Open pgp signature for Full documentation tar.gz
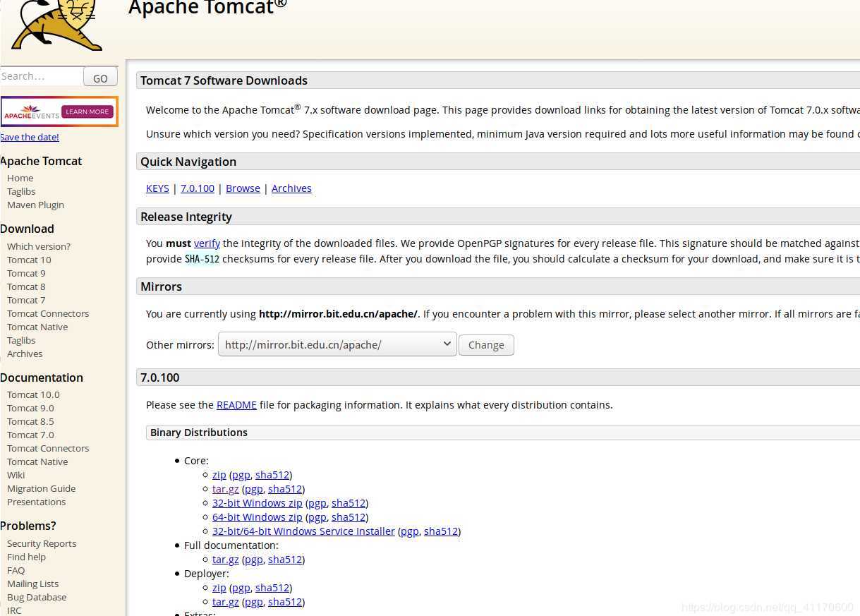Viewport: 860px width, 616px height. pos(254,560)
